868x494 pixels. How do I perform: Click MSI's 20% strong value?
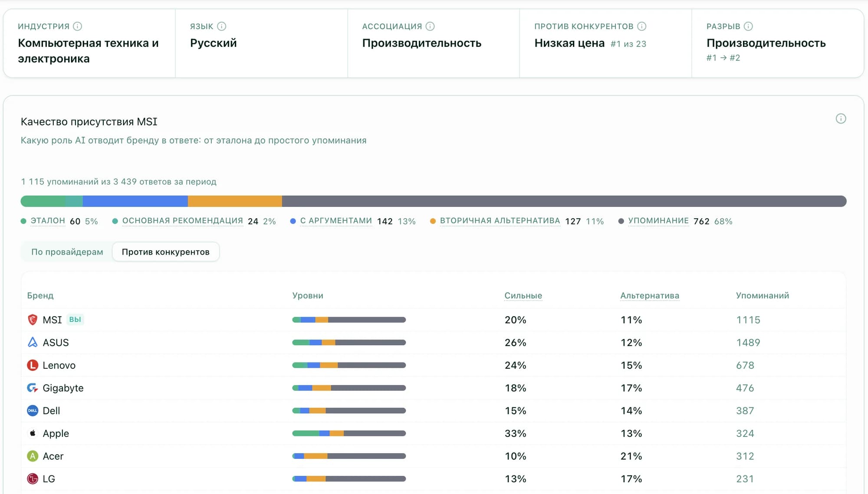[x=516, y=320]
